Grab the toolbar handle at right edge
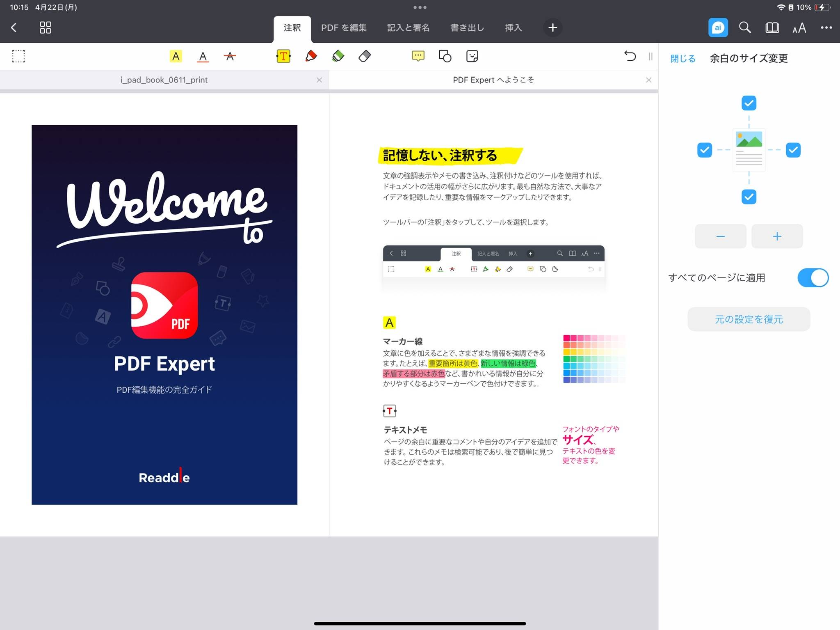Image resolution: width=840 pixels, height=630 pixels. [651, 56]
